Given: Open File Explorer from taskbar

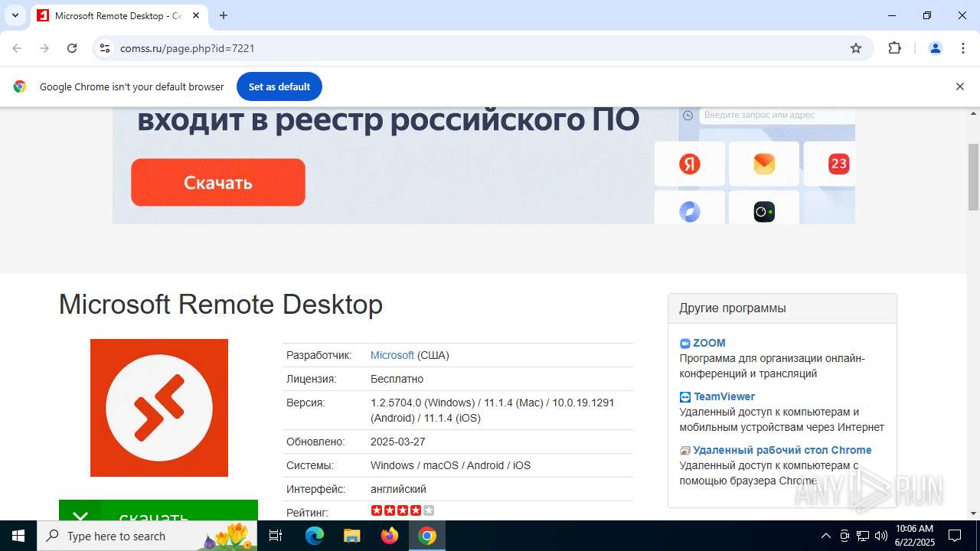Looking at the screenshot, I should (351, 536).
